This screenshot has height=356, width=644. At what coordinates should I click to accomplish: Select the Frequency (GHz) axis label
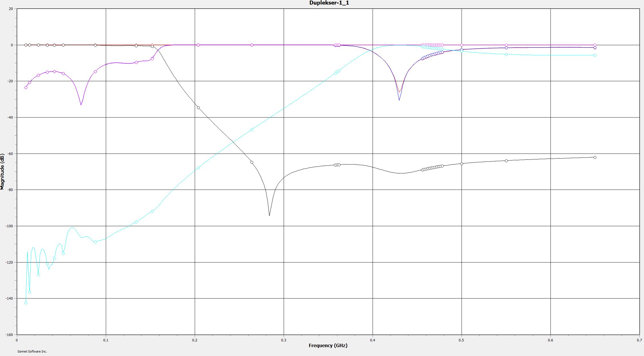(x=328, y=345)
